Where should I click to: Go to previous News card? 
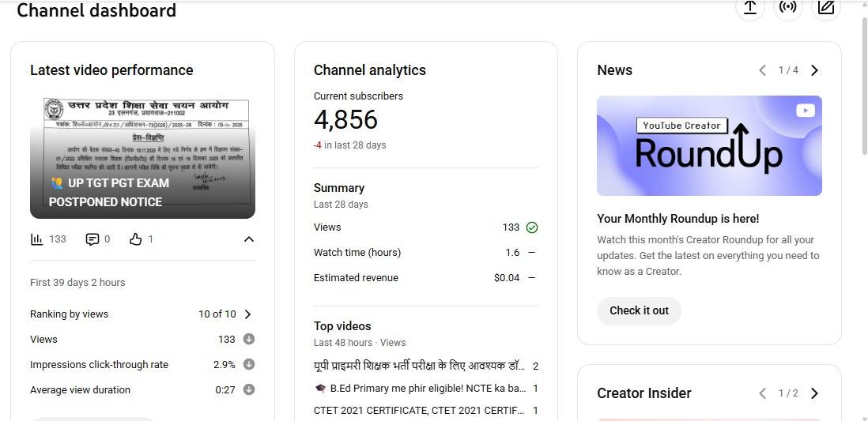tap(762, 70)
